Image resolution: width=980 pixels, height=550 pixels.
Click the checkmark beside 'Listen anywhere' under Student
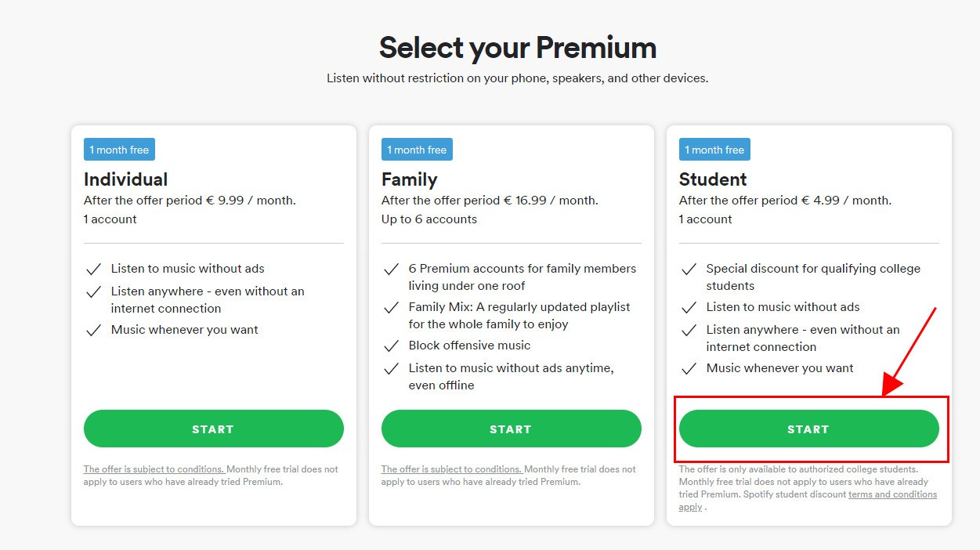point(689,330)
